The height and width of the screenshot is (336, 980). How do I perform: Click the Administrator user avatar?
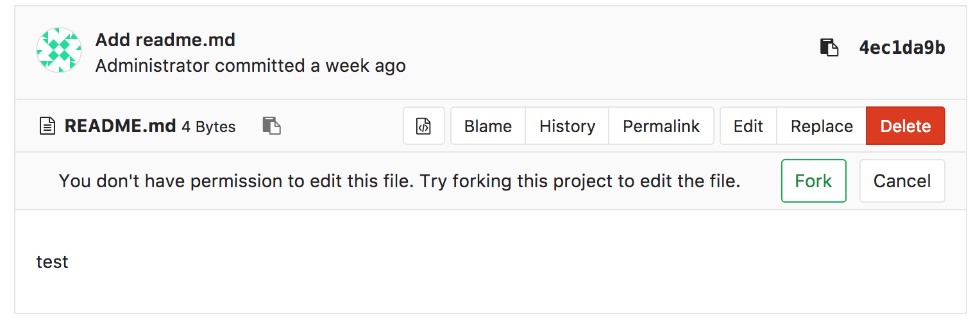pos(59,50)
